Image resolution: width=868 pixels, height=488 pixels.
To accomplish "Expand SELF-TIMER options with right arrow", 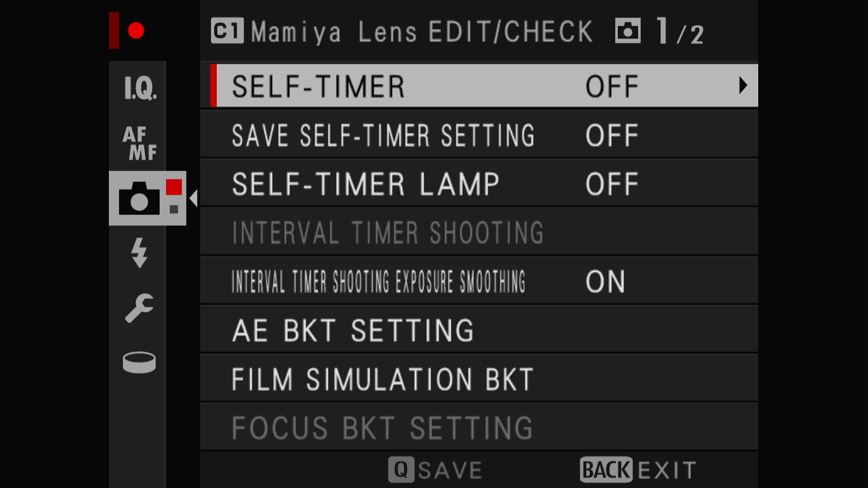I will pos(743,85).
